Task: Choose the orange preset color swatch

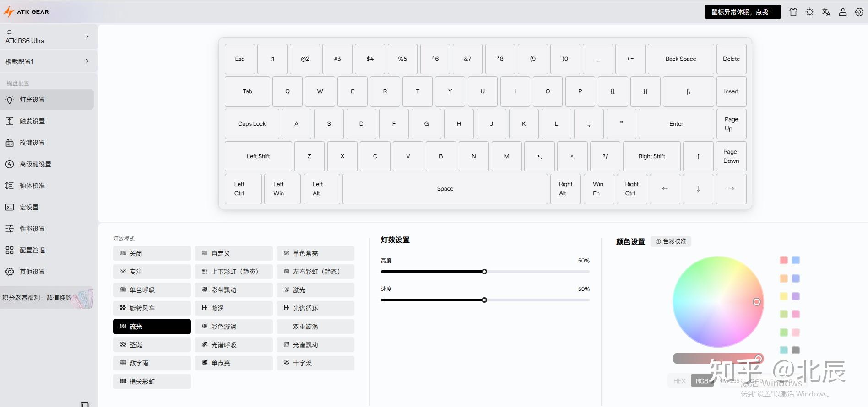Action: [x=784, y=278]
